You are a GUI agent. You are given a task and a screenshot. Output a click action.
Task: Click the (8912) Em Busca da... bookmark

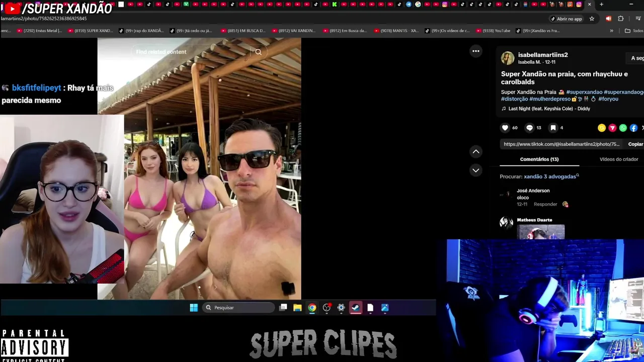click(x=345, y=31)
